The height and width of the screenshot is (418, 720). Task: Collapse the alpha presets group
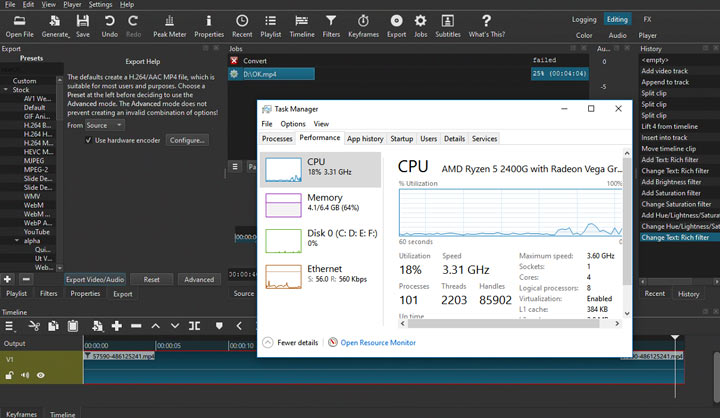[x=16, y=241]
